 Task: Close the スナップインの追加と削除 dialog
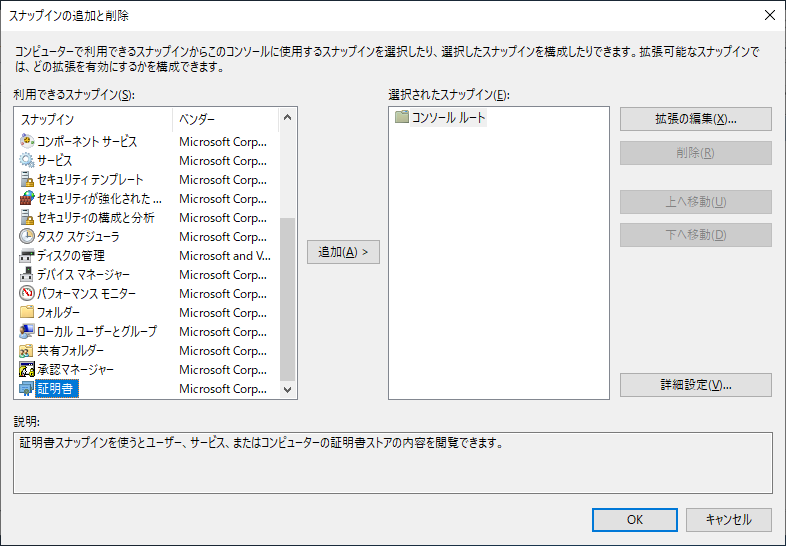click(770, 15)
